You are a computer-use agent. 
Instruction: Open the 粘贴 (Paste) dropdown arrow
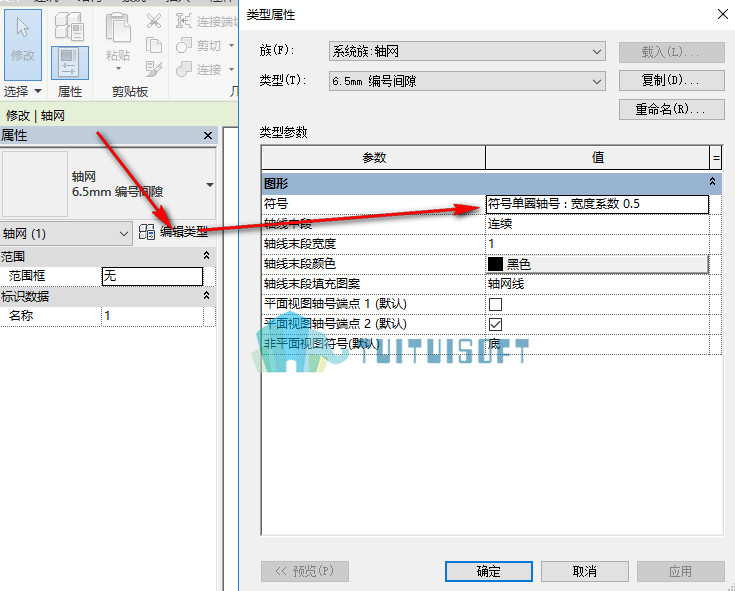(x=118, y=69)
